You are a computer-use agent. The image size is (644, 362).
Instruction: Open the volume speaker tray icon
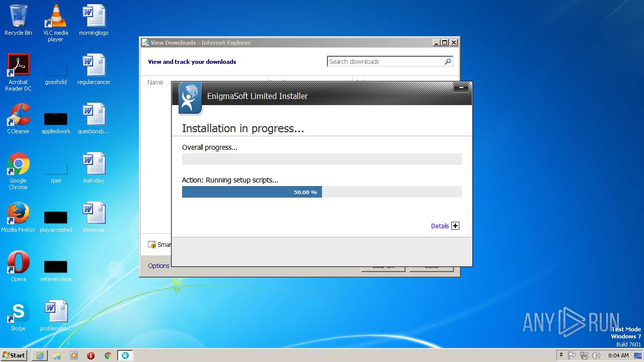[596, 355]
